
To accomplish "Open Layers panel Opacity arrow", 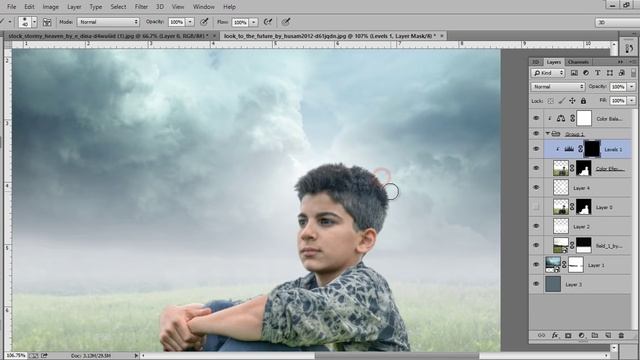I will pos(631,87).
